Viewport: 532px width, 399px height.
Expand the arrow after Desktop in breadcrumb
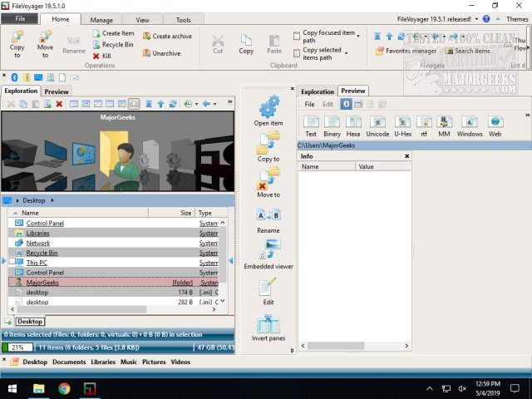[x=52, y=200]
